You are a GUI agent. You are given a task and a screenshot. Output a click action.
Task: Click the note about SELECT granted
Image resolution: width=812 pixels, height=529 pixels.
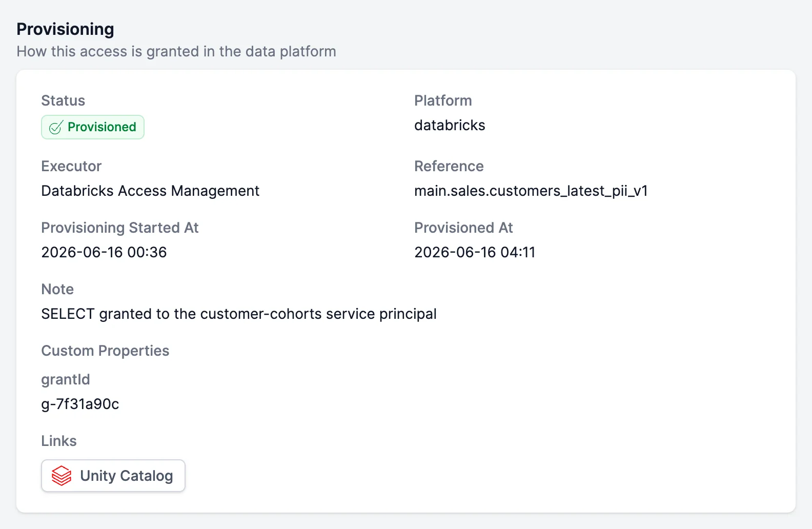pos(239,314)
